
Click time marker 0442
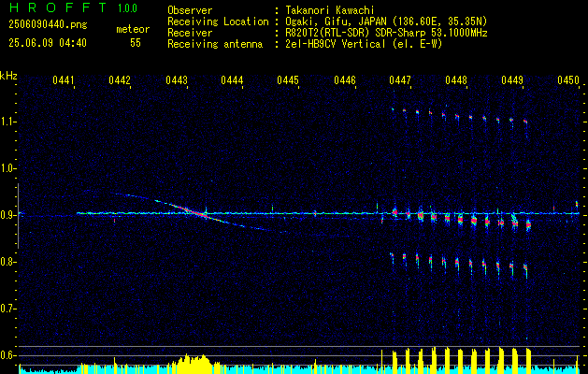(120, 79)
